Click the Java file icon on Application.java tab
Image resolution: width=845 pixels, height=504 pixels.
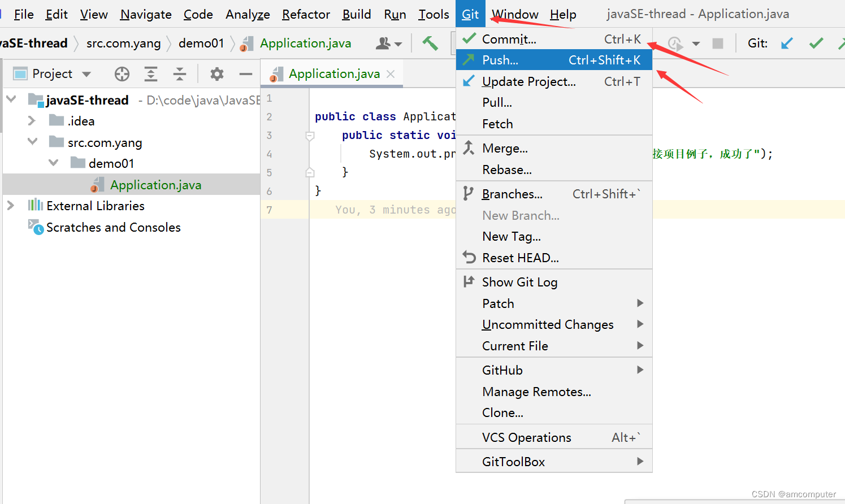[276, 74]
